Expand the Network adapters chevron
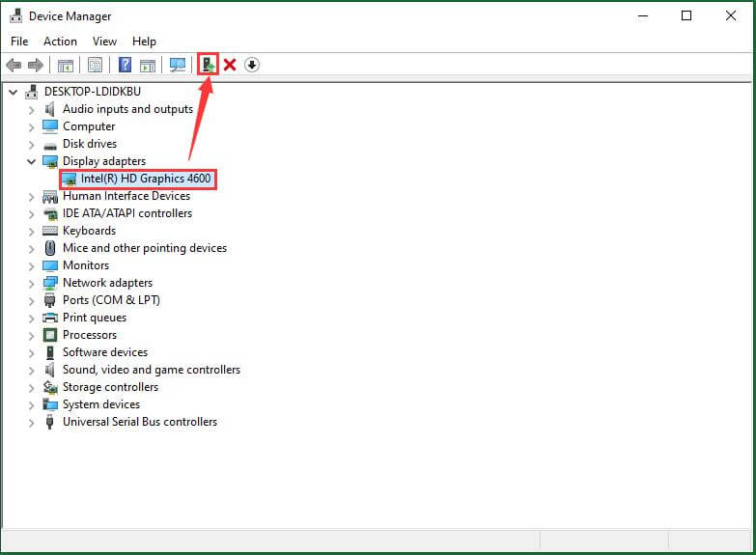This screenshot has width=756, height=555. point(31,284)
